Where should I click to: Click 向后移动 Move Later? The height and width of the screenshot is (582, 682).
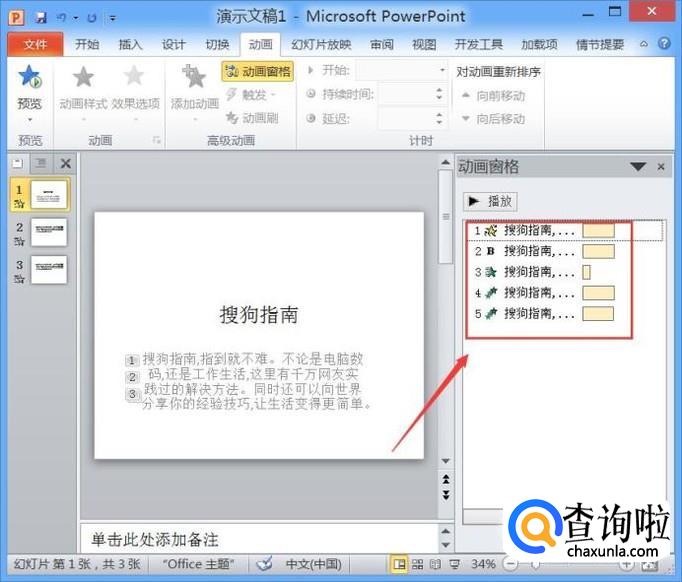click(494, 118)
